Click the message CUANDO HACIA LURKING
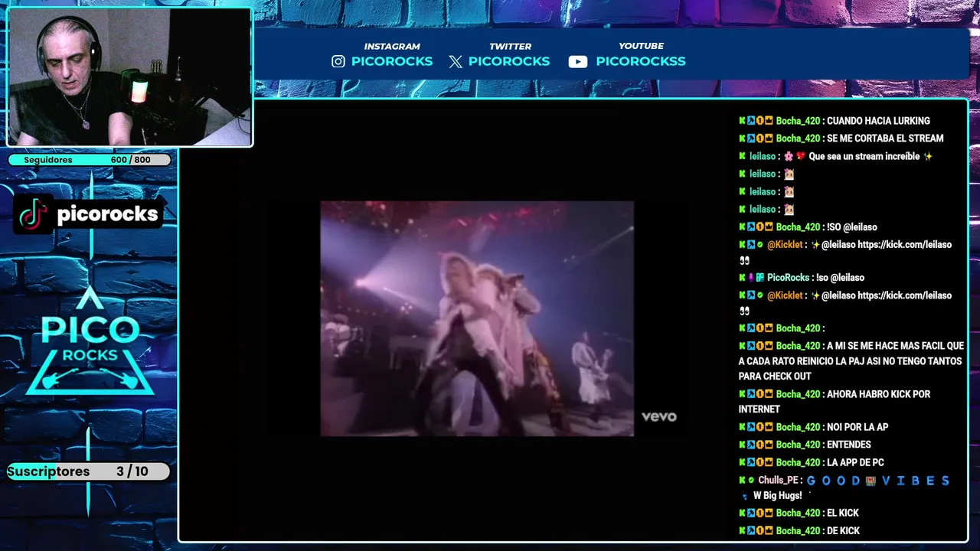The height and width of the screenshot is (551, 980). pos(878,121)
